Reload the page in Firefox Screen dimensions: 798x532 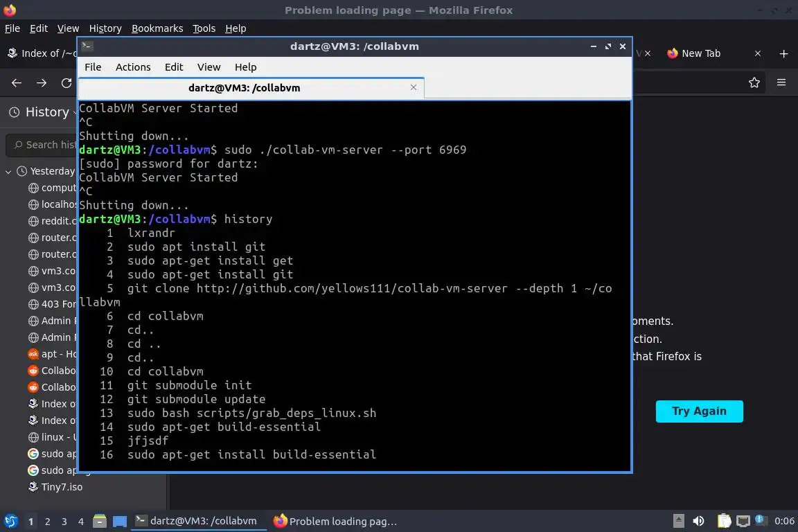(66, 82)
